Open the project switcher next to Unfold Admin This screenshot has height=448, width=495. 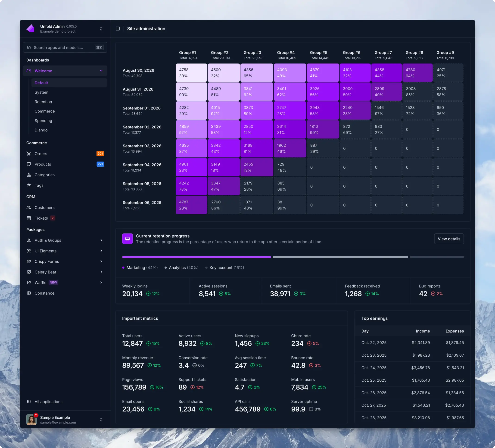point(101,29)
